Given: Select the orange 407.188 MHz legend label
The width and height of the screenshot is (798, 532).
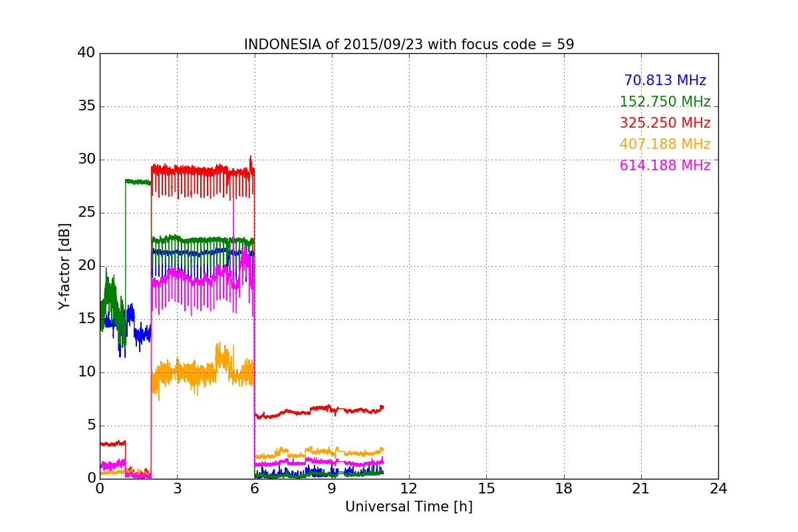Looking at the screenshot, I should pos(665,144).
